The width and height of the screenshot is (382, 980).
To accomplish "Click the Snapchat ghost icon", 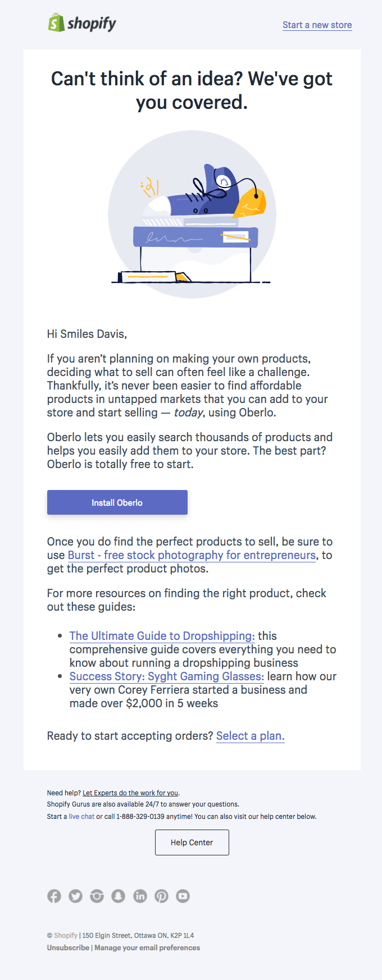I will pyautogui.click(x=118, y=896).
